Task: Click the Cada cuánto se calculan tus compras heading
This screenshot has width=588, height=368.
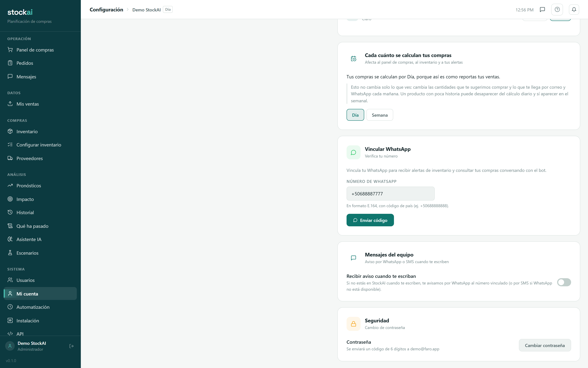Action: (408, 55)
